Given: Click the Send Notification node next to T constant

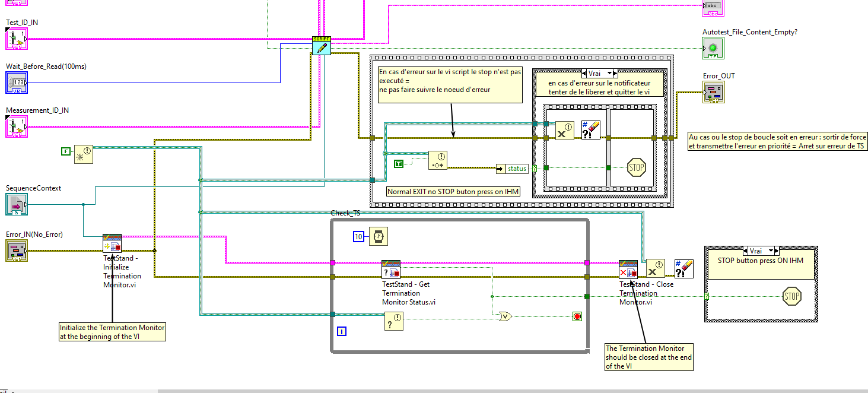Looking at the screenshot, I should 438,160.
